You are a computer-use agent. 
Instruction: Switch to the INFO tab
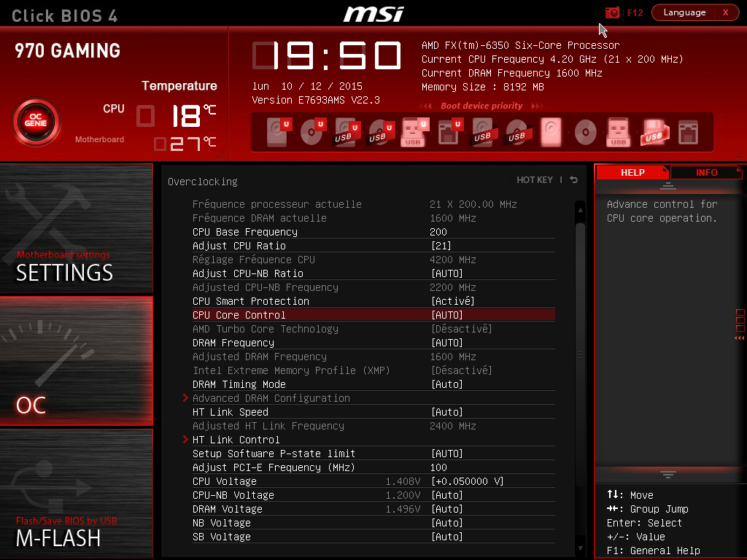[706, 172]
